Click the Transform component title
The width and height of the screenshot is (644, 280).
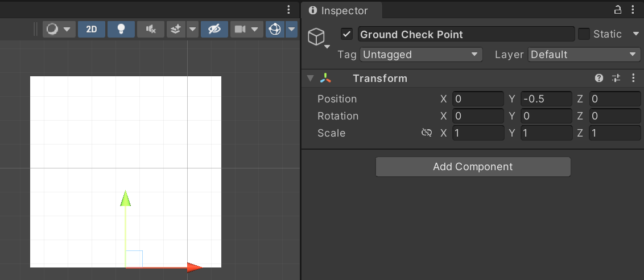point(380,78)
